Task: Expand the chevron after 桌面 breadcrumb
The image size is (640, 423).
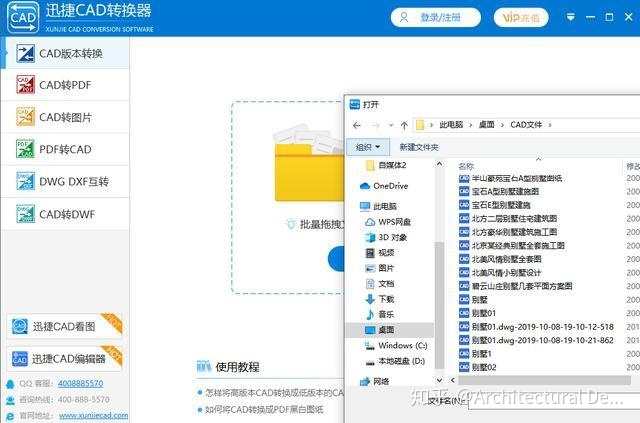Action: point(502,125)
